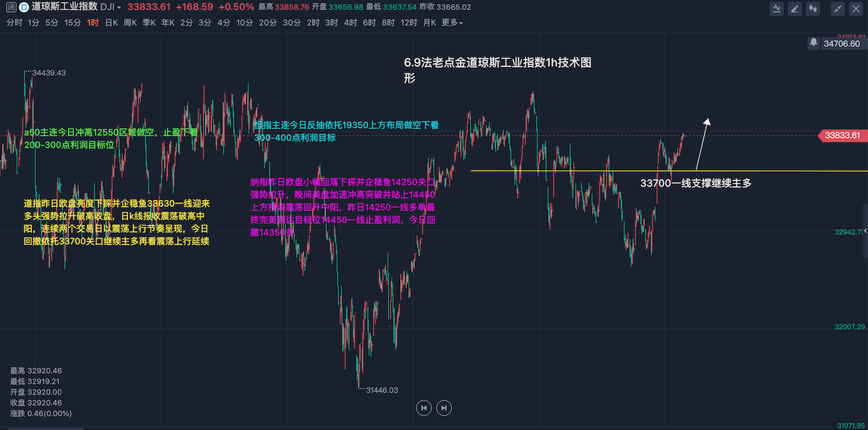
Task: Click the price alert bell icon
Action: click(x=813, y=43)
